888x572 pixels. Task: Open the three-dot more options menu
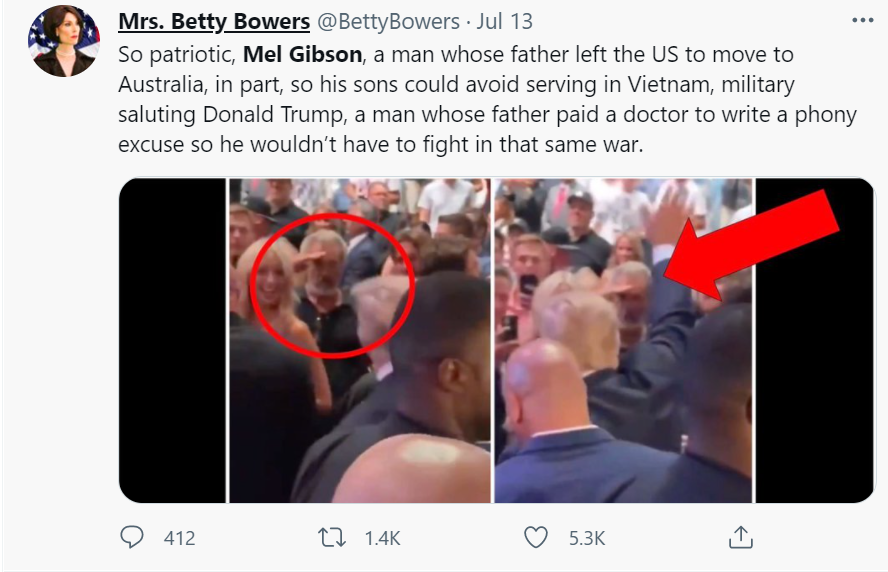(x=862, y=20)
